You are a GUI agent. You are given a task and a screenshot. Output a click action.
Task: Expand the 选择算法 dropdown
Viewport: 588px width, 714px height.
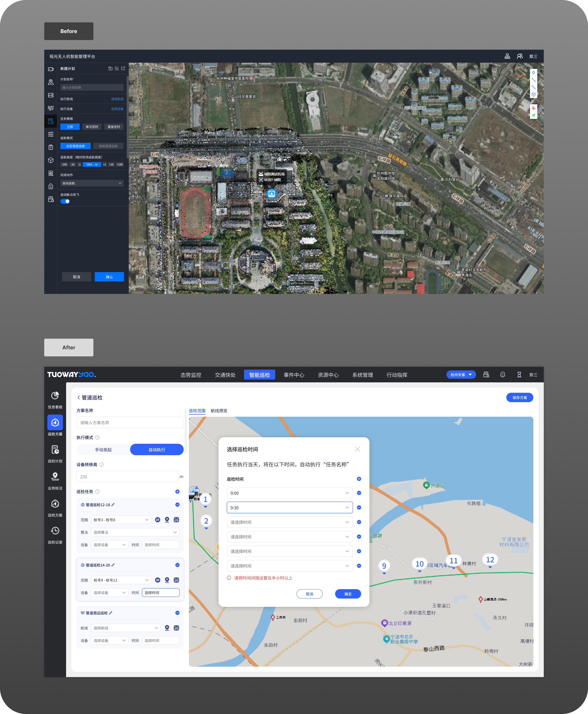(135, 532)
